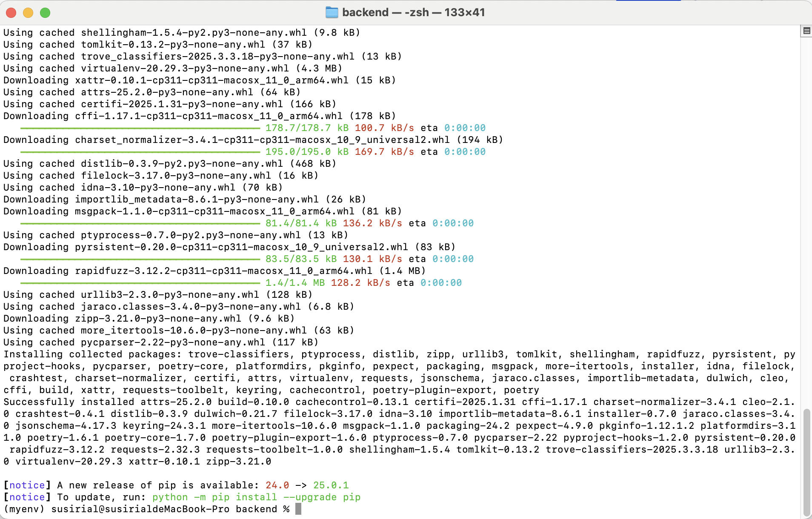The height and width of the screenshot is (519, 812).
Task: Click the xattr-0.10.1 wheel filename
Action: tap(212, 80)
